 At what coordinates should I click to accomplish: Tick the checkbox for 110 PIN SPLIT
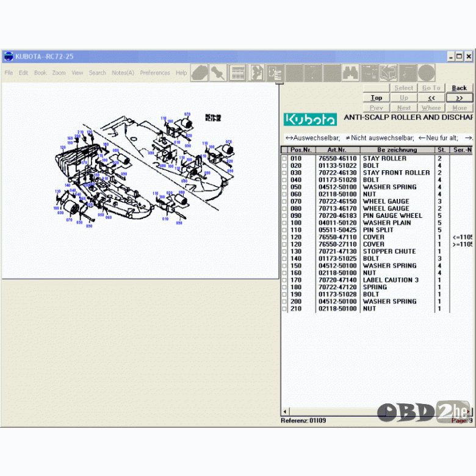(284, 230)
